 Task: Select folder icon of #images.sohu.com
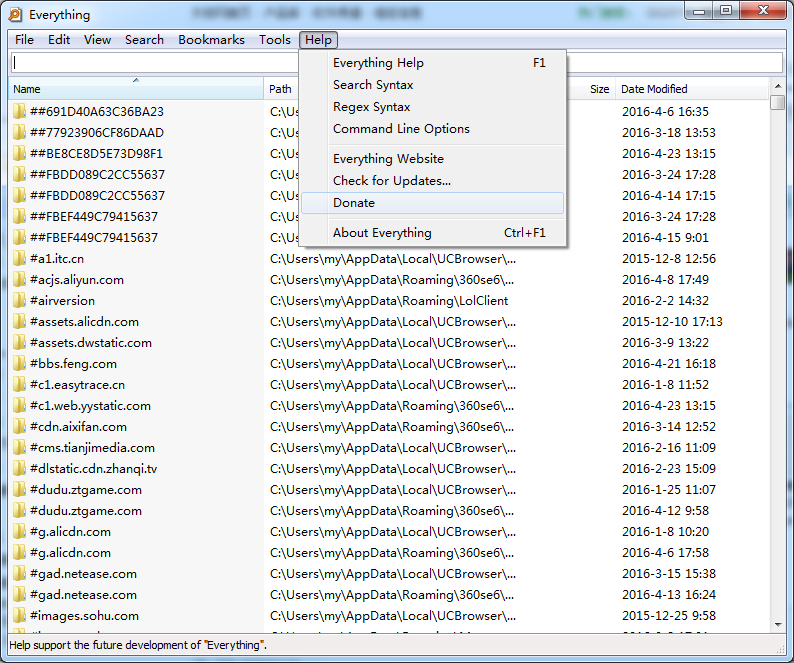(x=19, y=615)
